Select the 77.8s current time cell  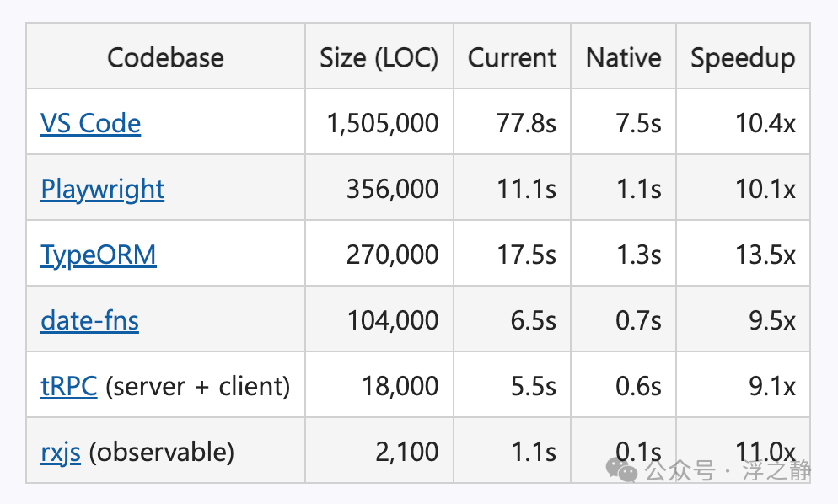click(x=512, y=122)
